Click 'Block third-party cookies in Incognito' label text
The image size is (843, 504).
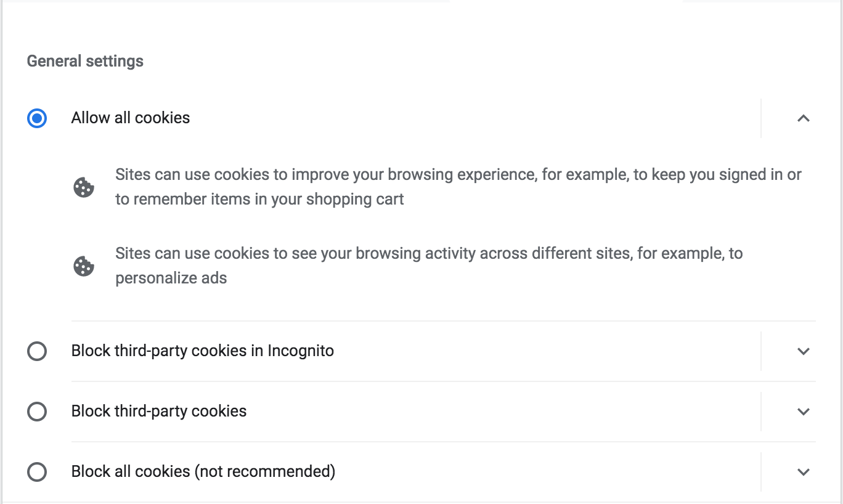[203, 351]
